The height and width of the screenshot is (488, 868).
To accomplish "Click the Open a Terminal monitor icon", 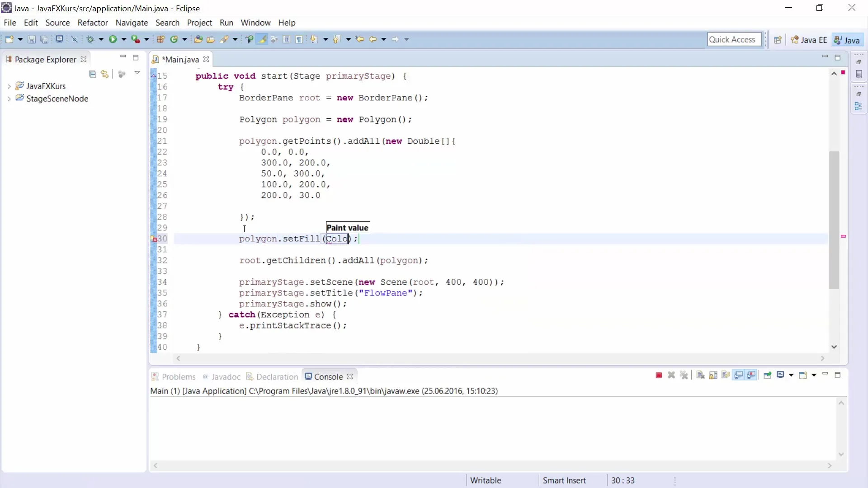I will 59,39.
